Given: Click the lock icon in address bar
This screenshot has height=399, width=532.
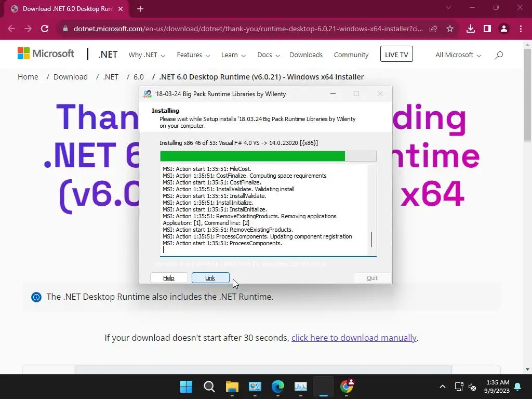Looking at the screenshot, I should pos(65,29).
